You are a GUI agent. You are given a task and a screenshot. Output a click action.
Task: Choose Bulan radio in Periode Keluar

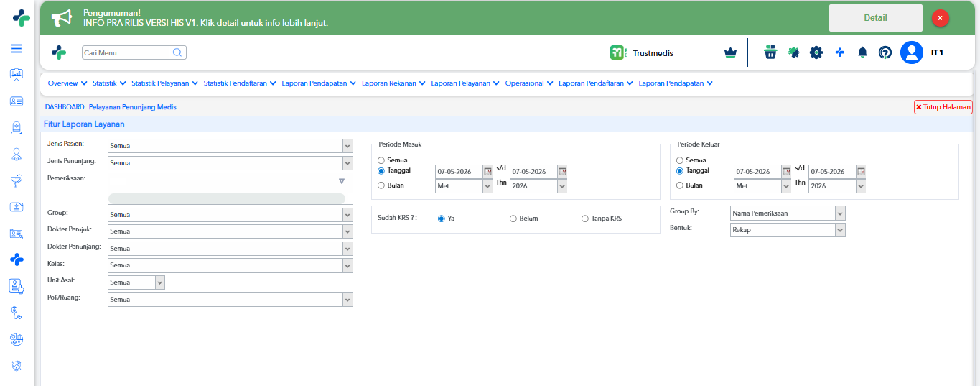[680, 185]
